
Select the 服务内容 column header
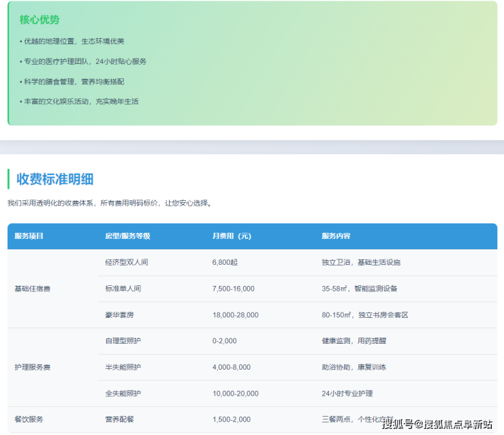(x=336, y=236)
